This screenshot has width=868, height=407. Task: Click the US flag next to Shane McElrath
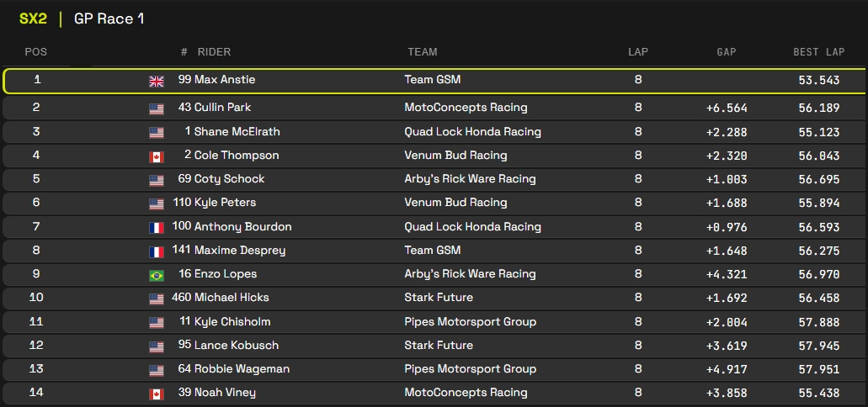pos(157,132)
